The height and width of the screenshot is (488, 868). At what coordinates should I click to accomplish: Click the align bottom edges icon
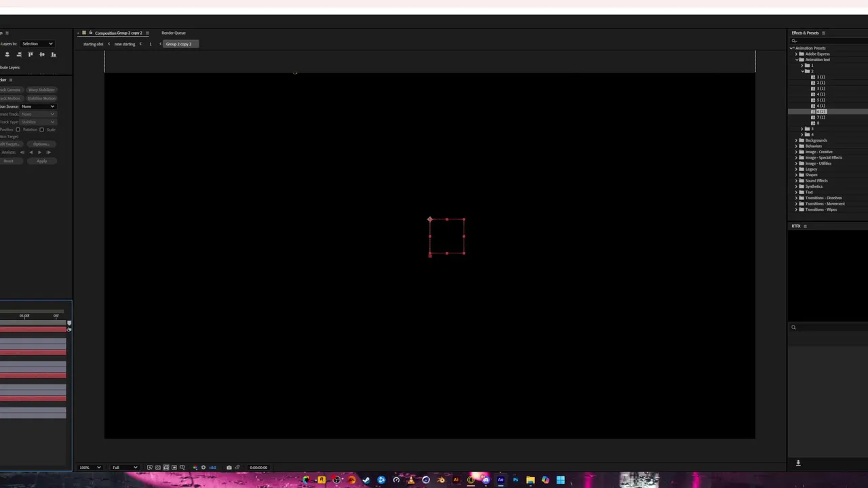tap(53, 54)
